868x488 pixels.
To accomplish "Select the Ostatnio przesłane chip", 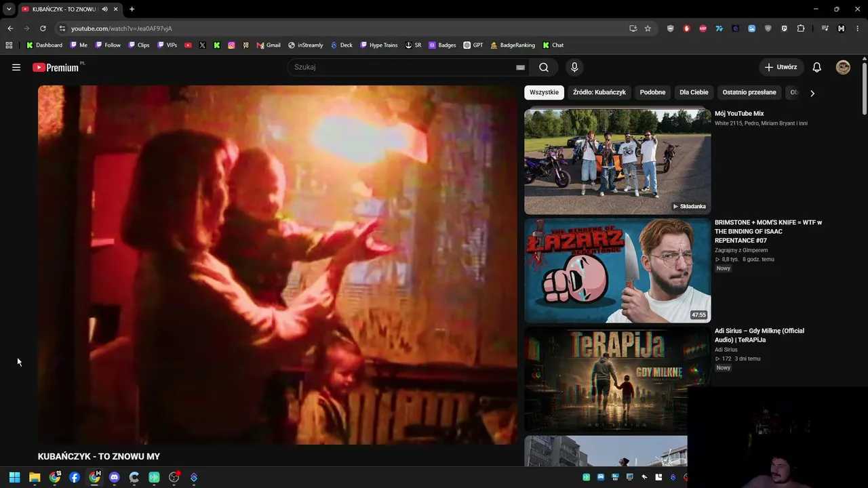I will (x=749, y=92).
